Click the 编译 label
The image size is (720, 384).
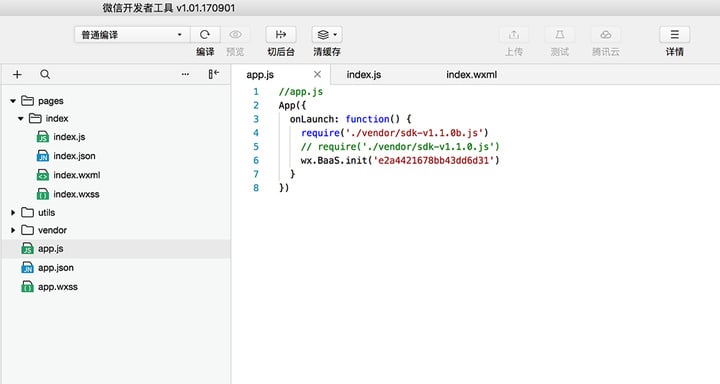pos(205,52)
